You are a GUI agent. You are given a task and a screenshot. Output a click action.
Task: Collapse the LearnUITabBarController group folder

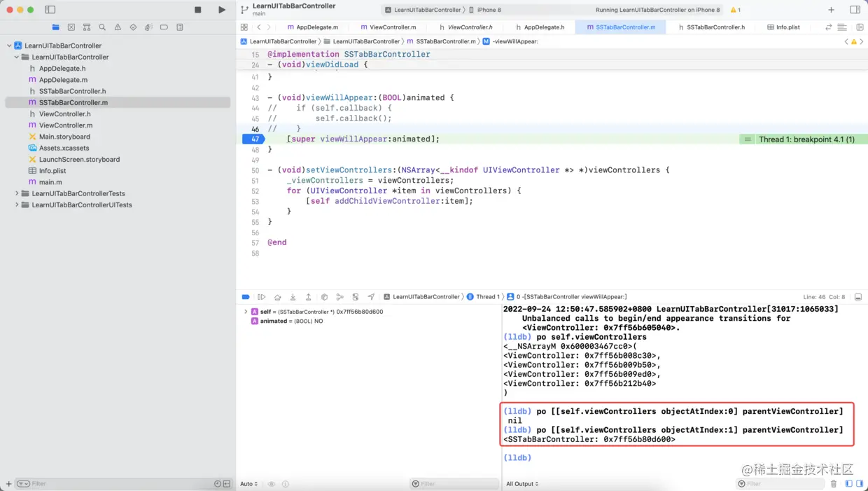point(17,57)
